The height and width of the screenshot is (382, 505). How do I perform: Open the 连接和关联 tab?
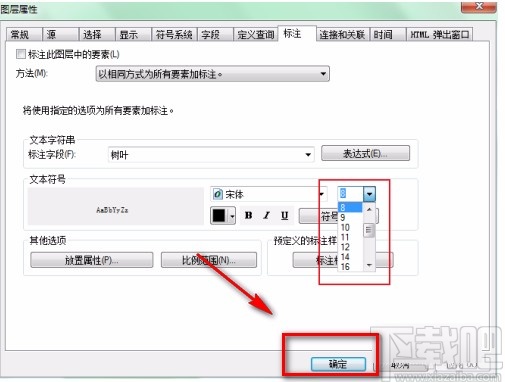[x=342, y=34]
